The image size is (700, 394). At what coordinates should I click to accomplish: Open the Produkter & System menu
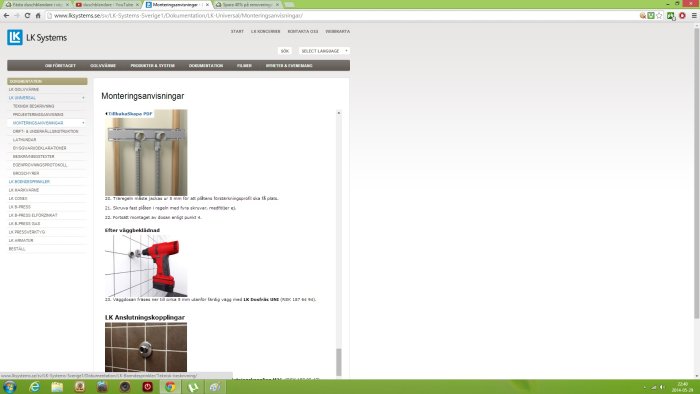[x=152, y=66]
